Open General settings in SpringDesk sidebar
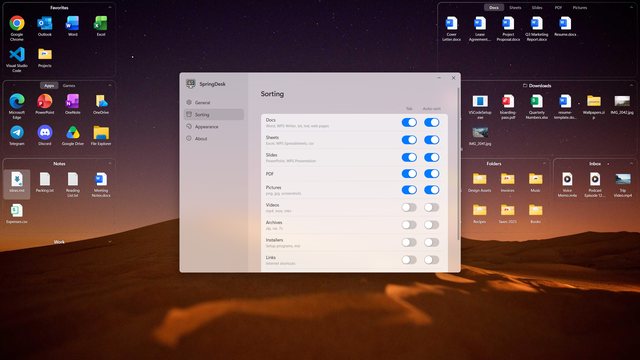 coord(214,102)
